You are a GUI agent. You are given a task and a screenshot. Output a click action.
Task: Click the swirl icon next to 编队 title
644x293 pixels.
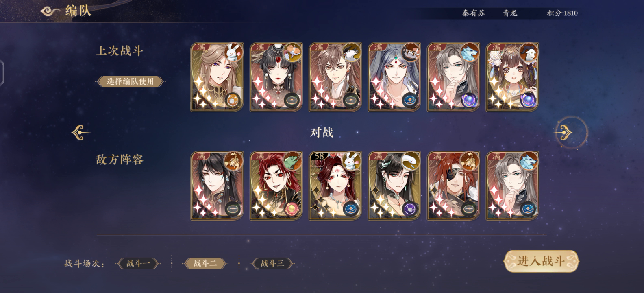click(x=50, y=11)
